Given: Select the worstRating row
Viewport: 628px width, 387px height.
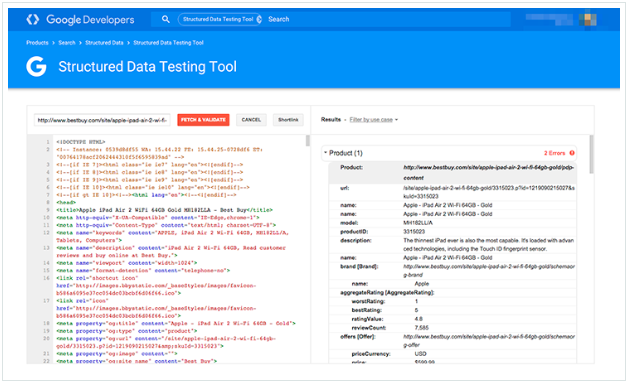Looking at the screenshot, I should 453,301.
